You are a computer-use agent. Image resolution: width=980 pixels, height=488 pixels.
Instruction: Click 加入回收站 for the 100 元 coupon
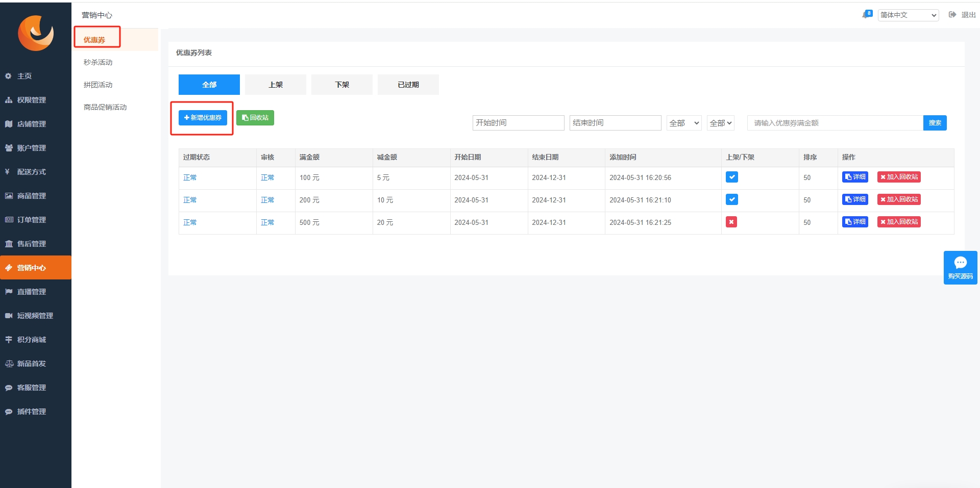point(899,177)
